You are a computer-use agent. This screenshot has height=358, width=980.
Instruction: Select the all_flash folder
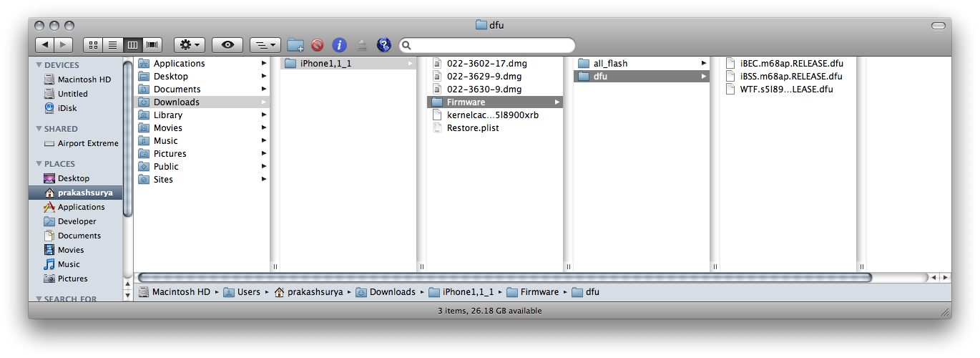tap(642, 63)
